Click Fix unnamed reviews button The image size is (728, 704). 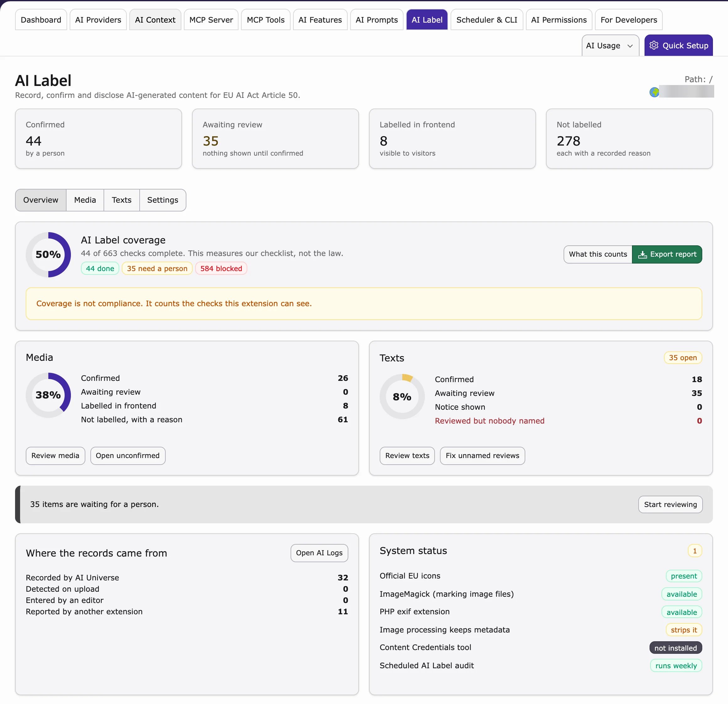tap(482, 456)
